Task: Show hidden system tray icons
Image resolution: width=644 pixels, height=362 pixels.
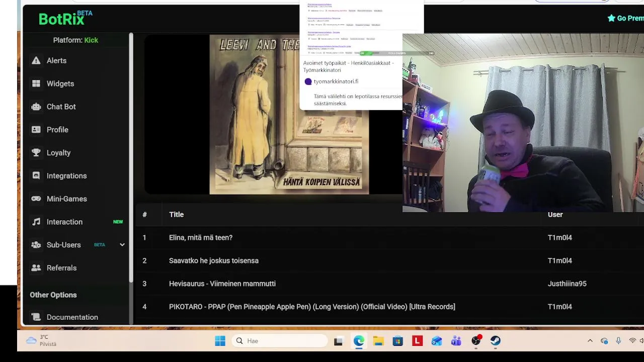Action: click(590, 341)
